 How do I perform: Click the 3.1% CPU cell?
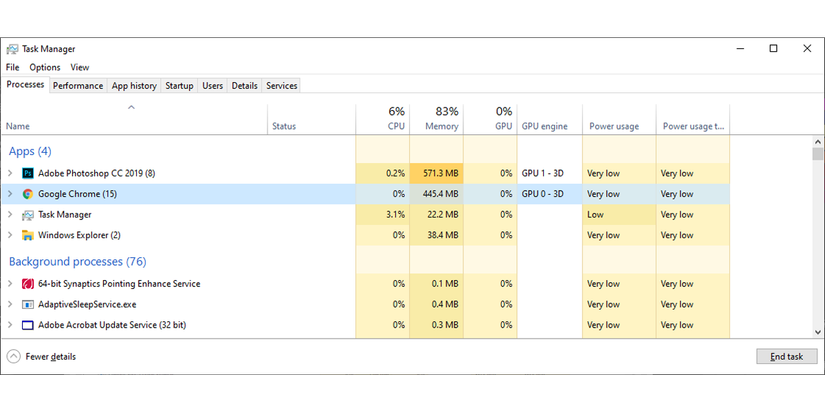tap(383, 215)
